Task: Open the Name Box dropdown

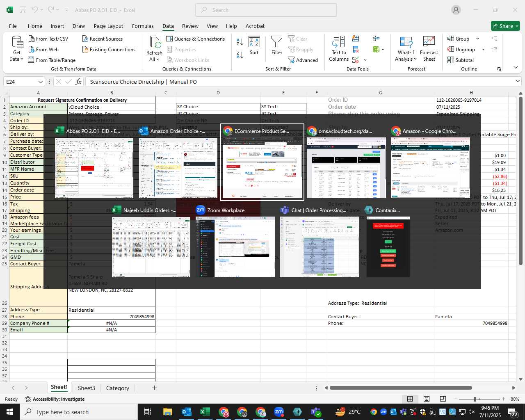Action: pyautogui.click(x=40, y=82)
